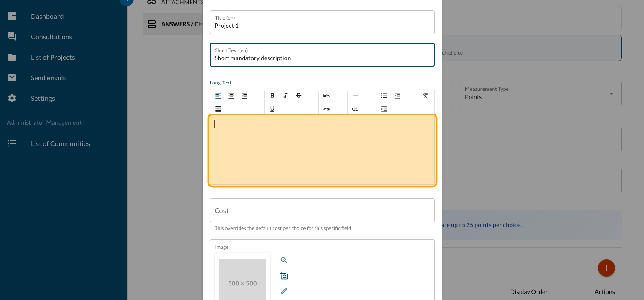Redo the last edit

[x=326, y=109]
